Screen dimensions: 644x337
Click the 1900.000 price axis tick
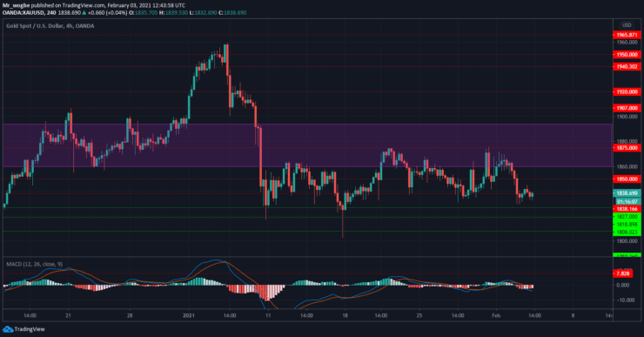click(x=627, y=117)
